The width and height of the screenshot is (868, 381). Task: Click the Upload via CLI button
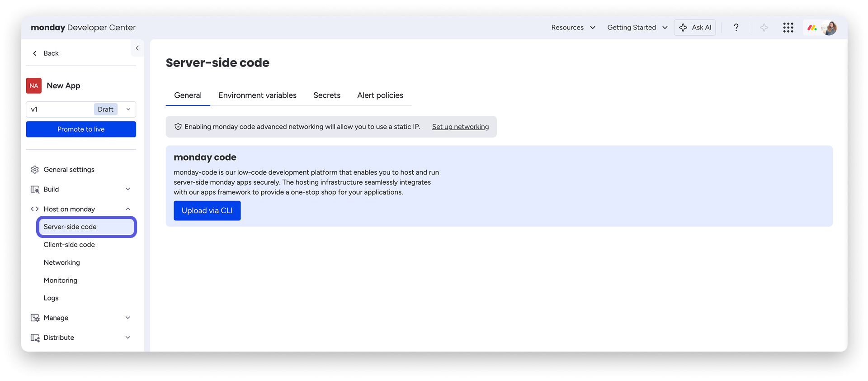(207, 211)
